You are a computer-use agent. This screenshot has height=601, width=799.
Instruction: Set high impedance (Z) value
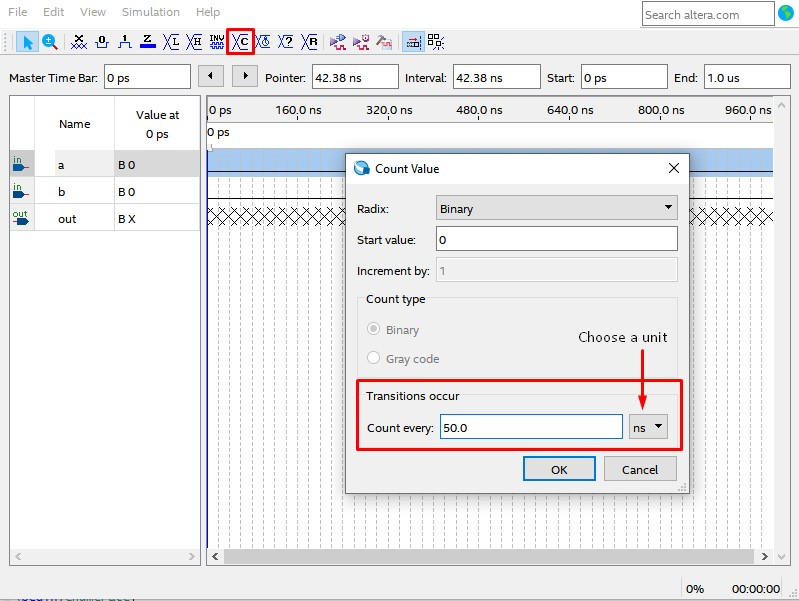click(x=148, y=42)
